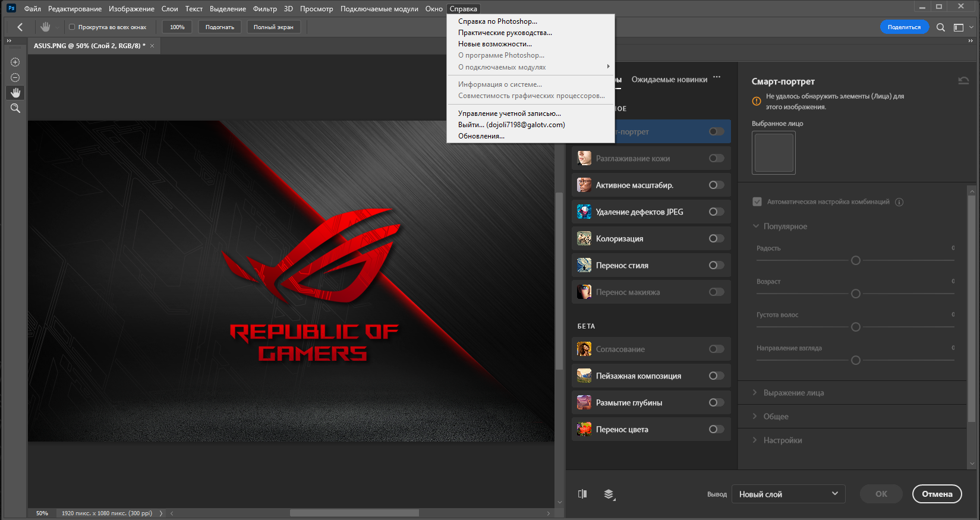
Task: Check Прокрутка во всех окнах checkbox
Action: click(x=72, y=27)
